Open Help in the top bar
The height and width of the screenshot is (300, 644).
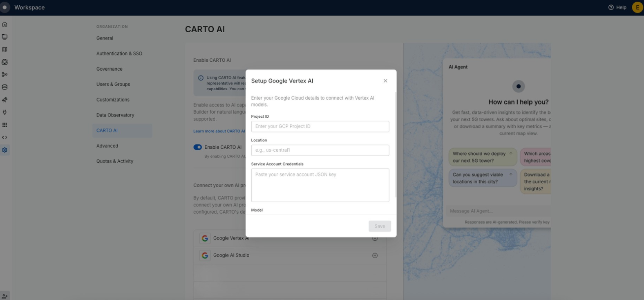617,7
